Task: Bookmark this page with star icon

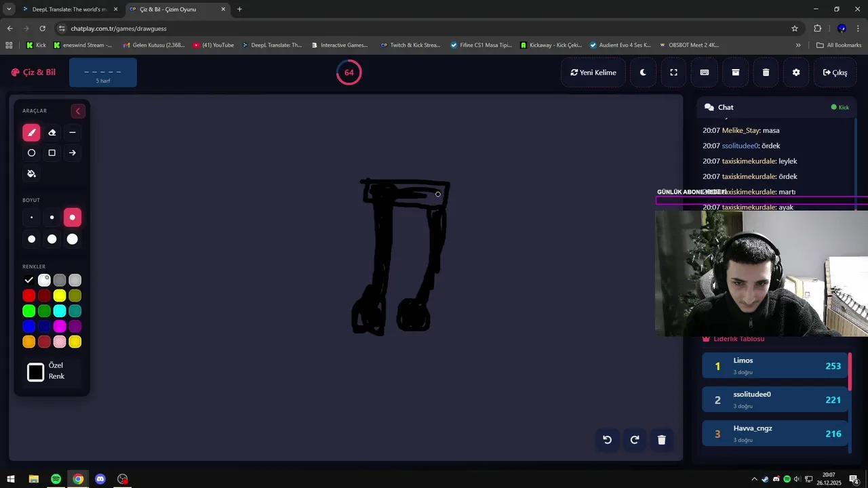Action: (795, 28)
